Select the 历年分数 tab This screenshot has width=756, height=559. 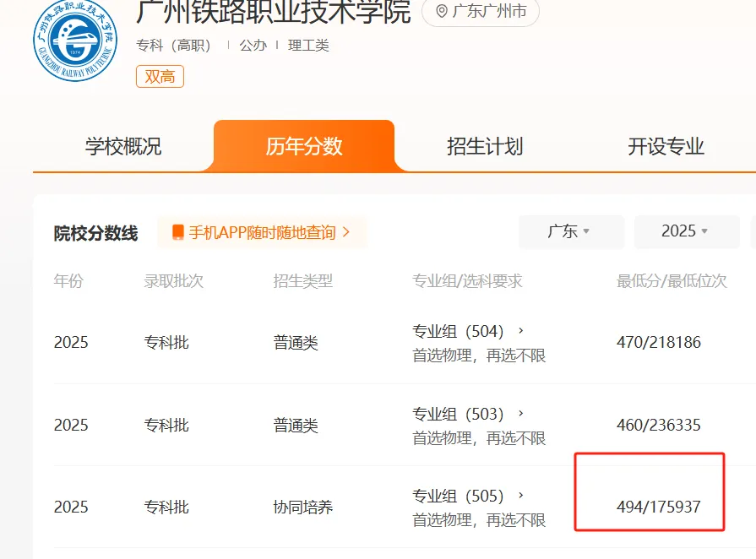(x=304, y=146)
